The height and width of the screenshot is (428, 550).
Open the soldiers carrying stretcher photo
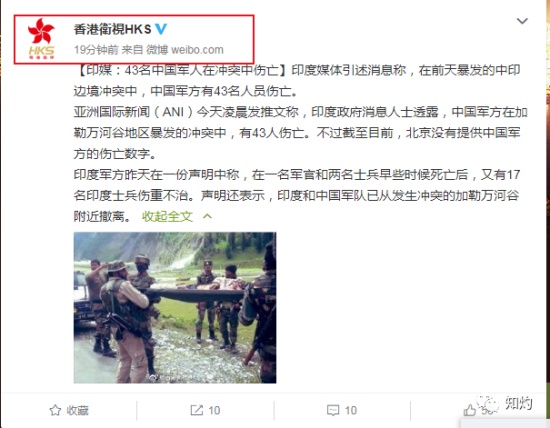pyautogui.click(x=175, y=307)
